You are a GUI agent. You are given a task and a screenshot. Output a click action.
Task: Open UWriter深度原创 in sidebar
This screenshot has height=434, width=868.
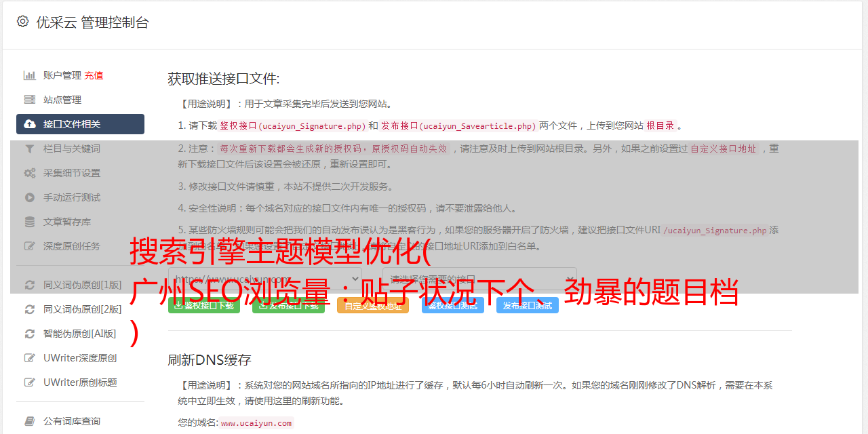80,358
